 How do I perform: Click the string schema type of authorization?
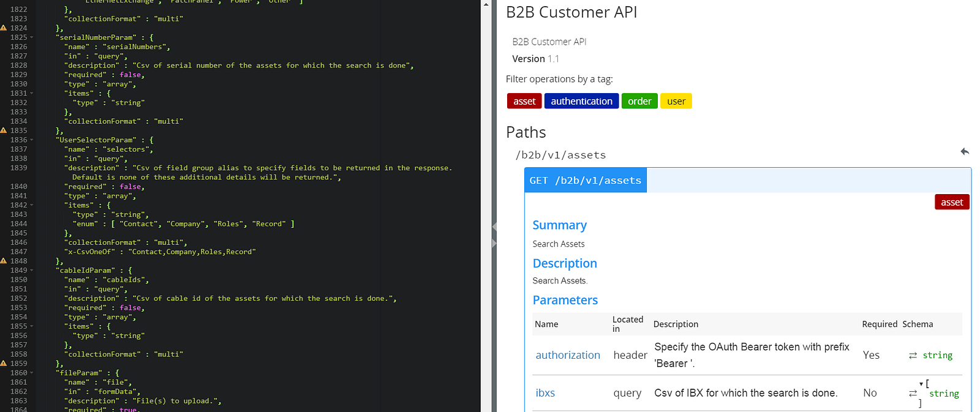tap(938, 355)
